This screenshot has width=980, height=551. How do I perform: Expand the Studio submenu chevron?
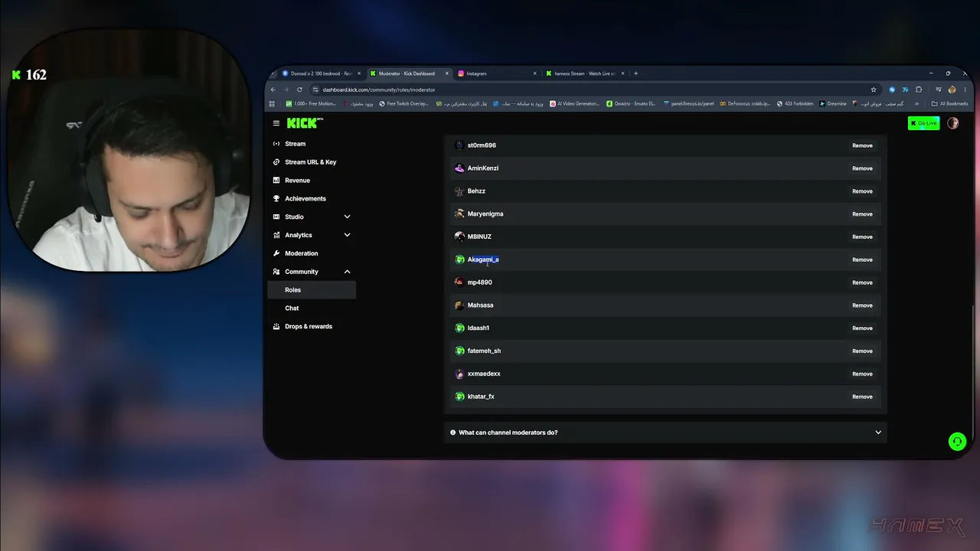[x=347, y=217]
